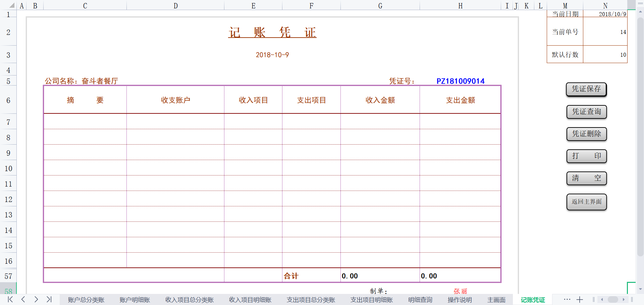Select row 7 header
This screenshot has height=305, width=644.
click(8, 122)
